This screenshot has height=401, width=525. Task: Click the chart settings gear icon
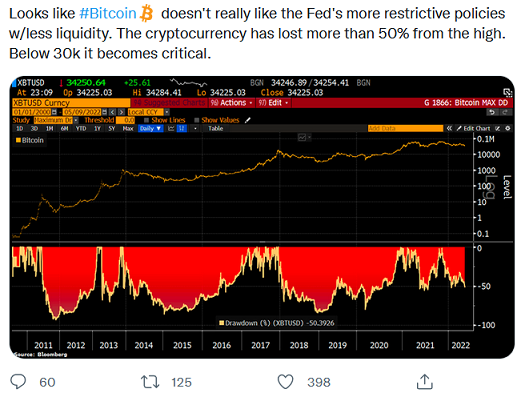(x=508, y=128)
